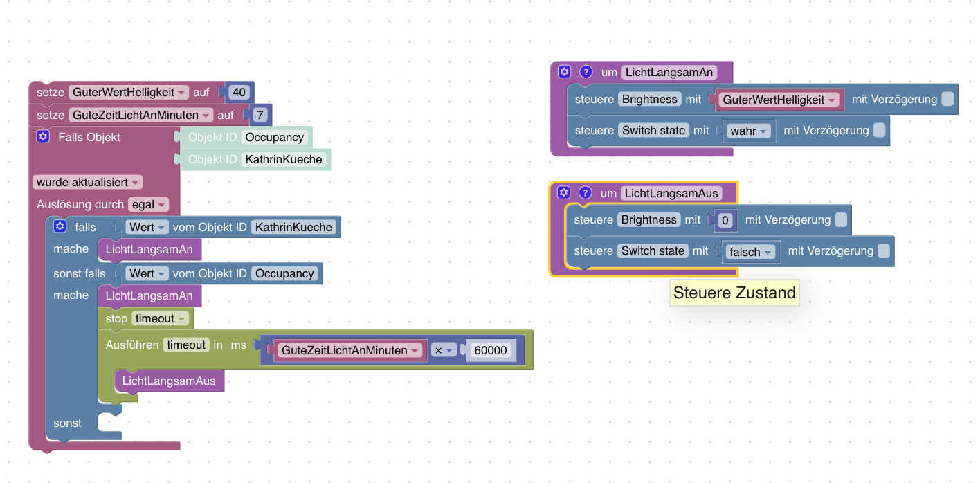The width and height of the screenshot is (980, 483).
Task: Open Wert dropdown for KathrinKueche condition
Action: (x=147, y=227)
